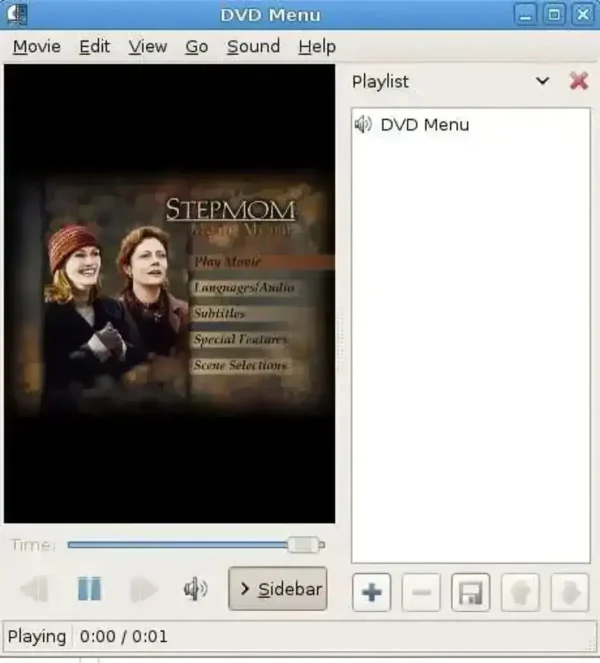Expand the Playlist sidebar dropdown chevron

pyautogui.click(x=543, y=81)
